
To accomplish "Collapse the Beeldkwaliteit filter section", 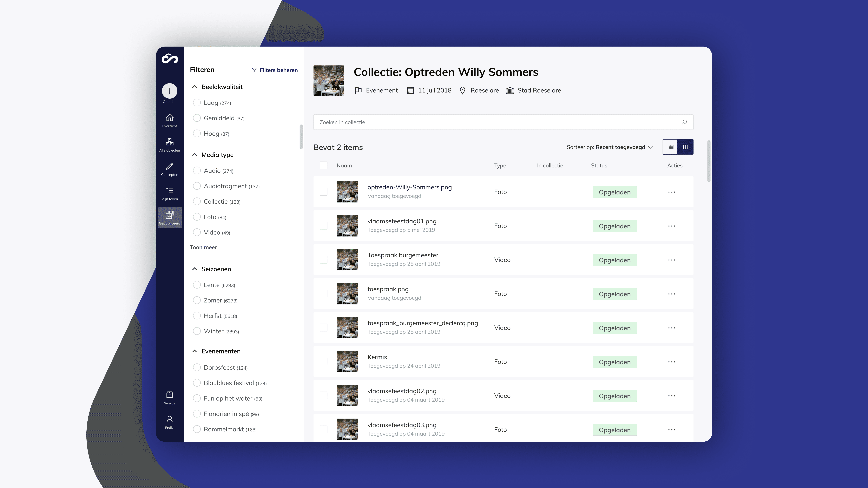I will [194, 87].
